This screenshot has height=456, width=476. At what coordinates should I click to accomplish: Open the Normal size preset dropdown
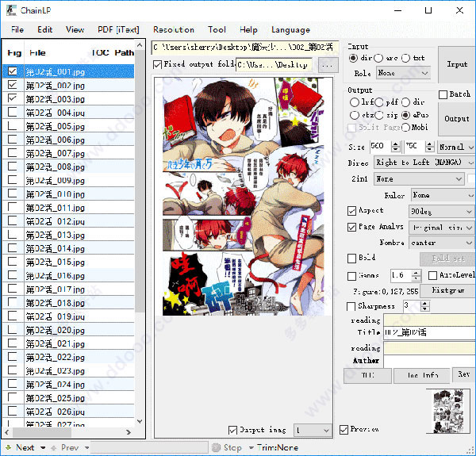456,148
